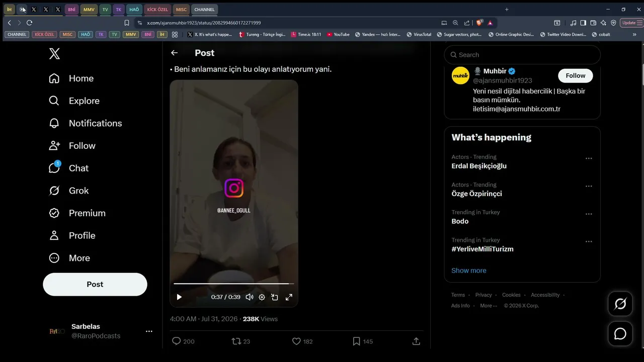The height and width of the screenshot is (362, 644).
Task: Open the Brave Rewards triangle icon
Action: pos(490,23)
